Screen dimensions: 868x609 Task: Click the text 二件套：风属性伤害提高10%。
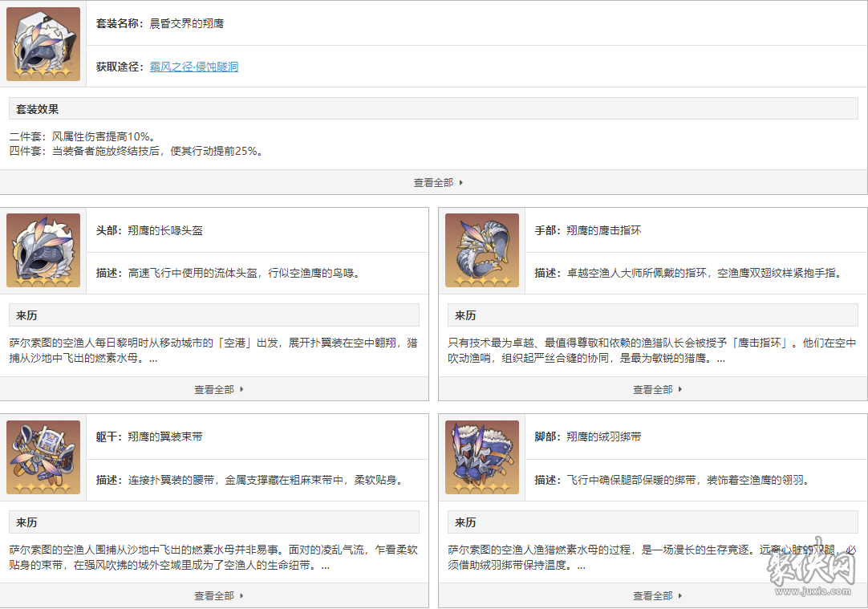tap(83, 136)
